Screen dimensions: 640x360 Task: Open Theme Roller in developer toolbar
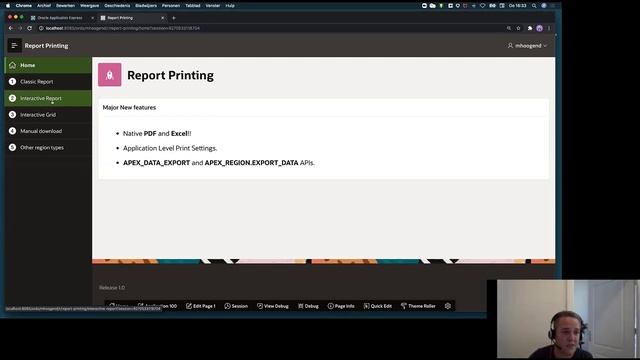click(418, 306)
